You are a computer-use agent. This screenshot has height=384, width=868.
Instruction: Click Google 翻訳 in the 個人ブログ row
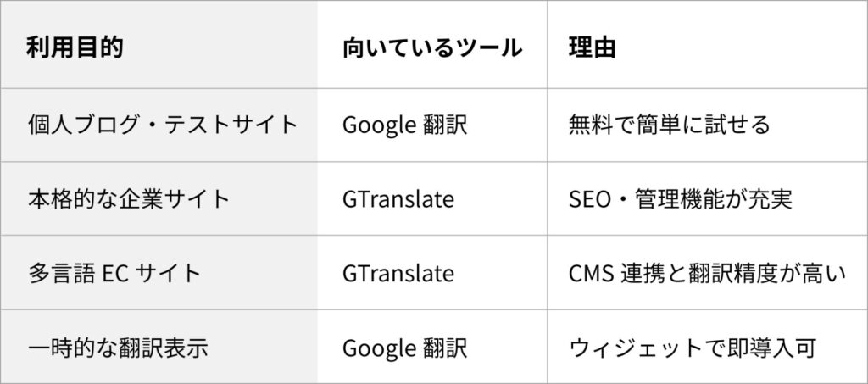click(404, 125)
